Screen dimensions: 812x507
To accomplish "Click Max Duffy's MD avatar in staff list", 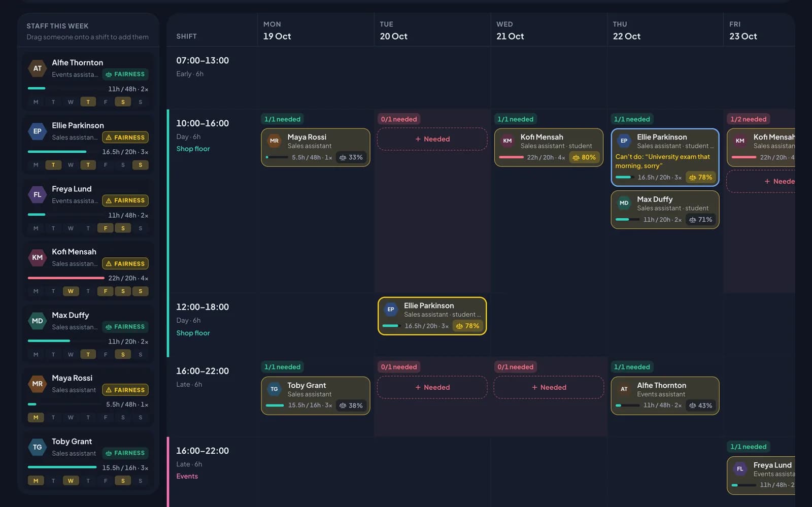I will (38, 321).
